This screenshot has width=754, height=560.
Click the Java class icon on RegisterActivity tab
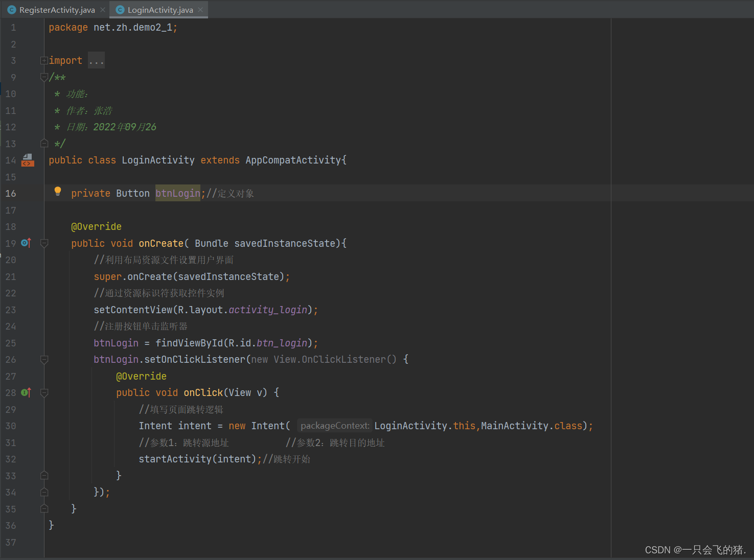tap(12, 10)
